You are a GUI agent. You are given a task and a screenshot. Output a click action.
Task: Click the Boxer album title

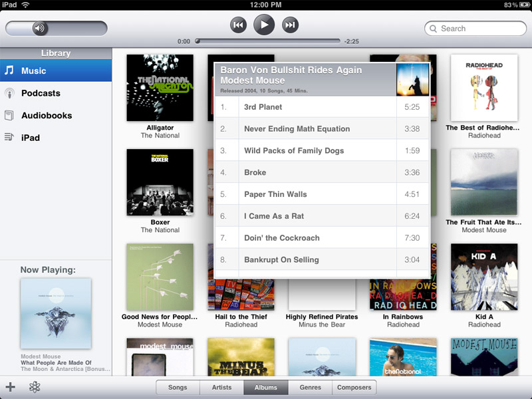tap(160, 222)
